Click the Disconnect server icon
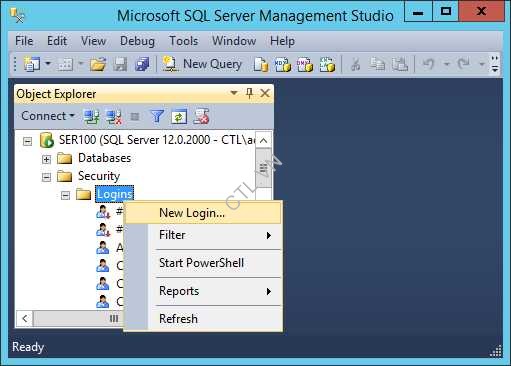The image size is (511, 366). (x=114, y=117)
